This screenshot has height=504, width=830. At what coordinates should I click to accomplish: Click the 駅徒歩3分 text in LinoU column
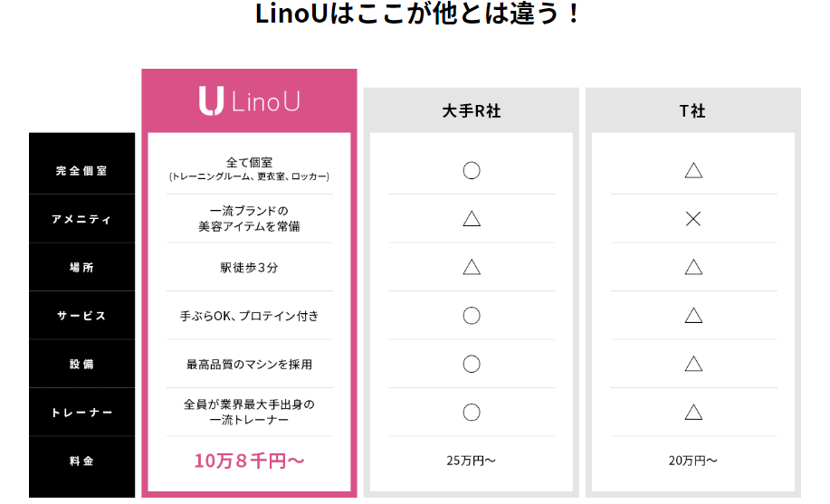[249, 268]
